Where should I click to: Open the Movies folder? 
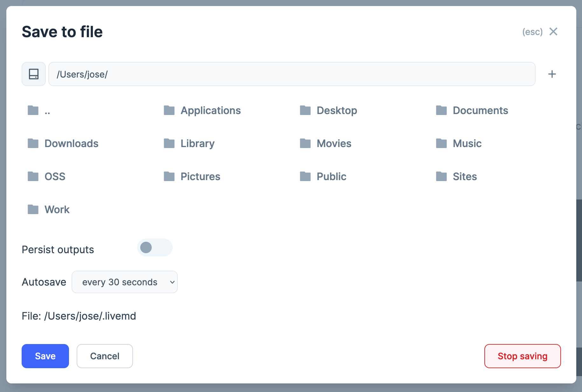334,144
